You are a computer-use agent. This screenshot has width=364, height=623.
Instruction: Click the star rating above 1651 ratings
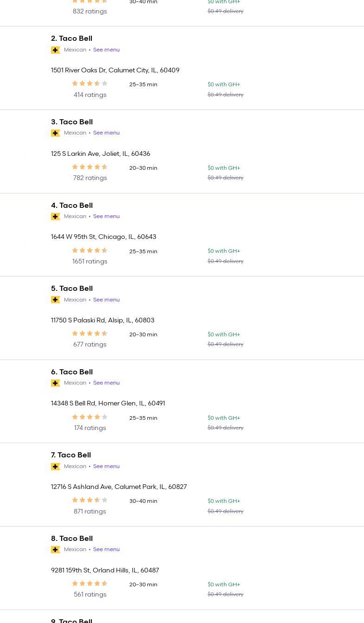[x=90, y=250]
